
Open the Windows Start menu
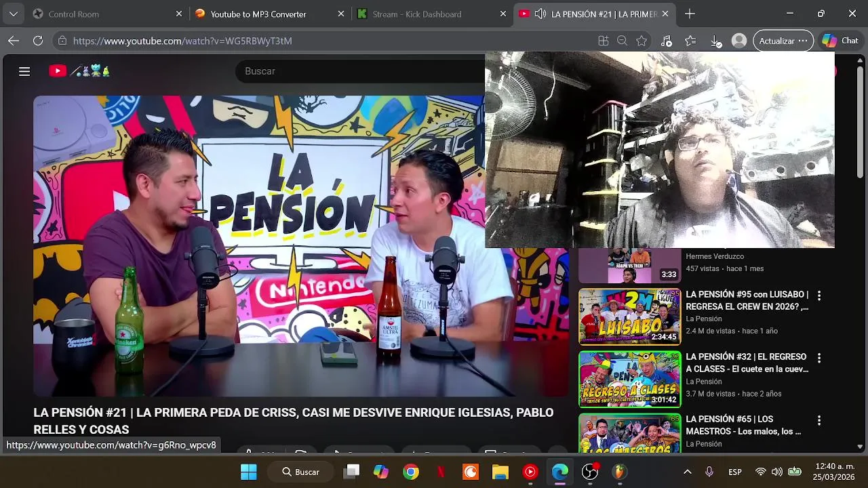pos(249,472)
